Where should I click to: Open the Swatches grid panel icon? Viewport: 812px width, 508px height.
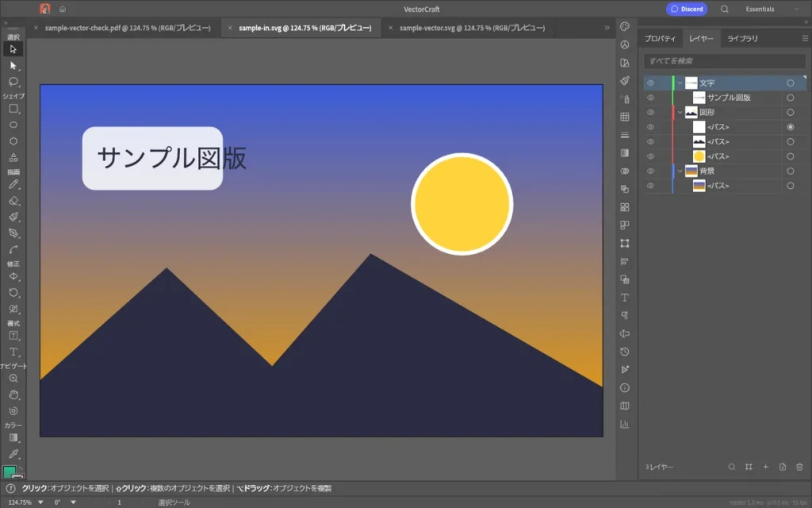pyautogui.click(x=625, y=117)
